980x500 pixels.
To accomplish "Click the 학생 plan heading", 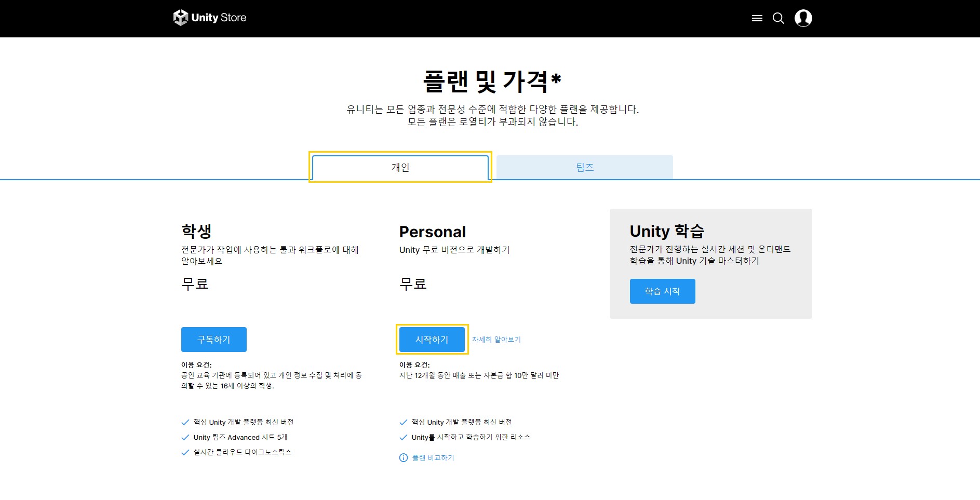I will pos(196,231).
